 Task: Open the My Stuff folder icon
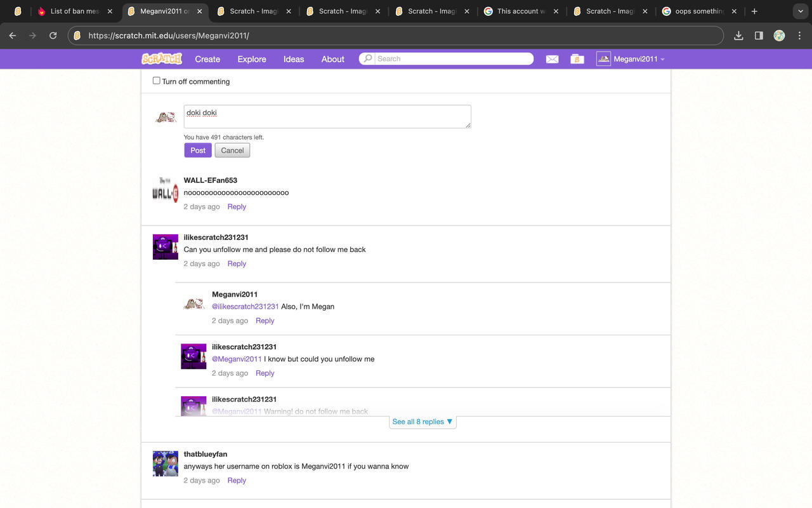coord(577,59)
